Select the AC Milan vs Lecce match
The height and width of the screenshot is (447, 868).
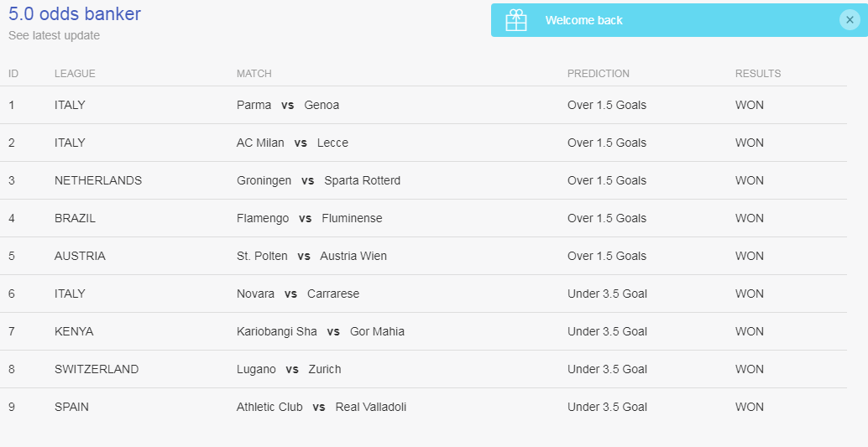pyautogui.click(x=292, y=143)
